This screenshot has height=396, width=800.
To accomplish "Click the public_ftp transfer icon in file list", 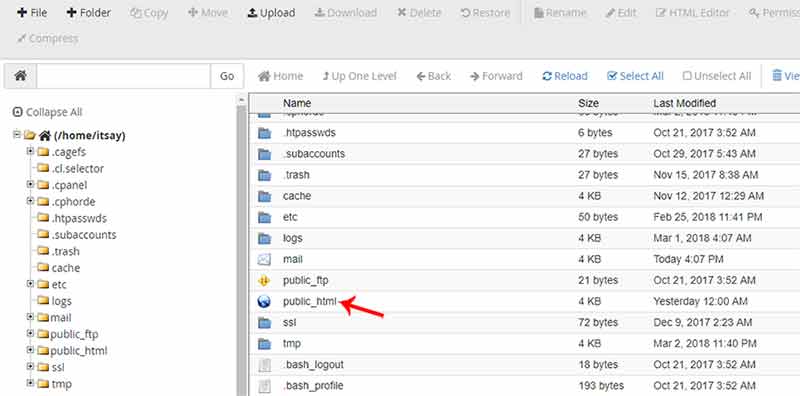I will pyautogui.click(x=264, y=281).
